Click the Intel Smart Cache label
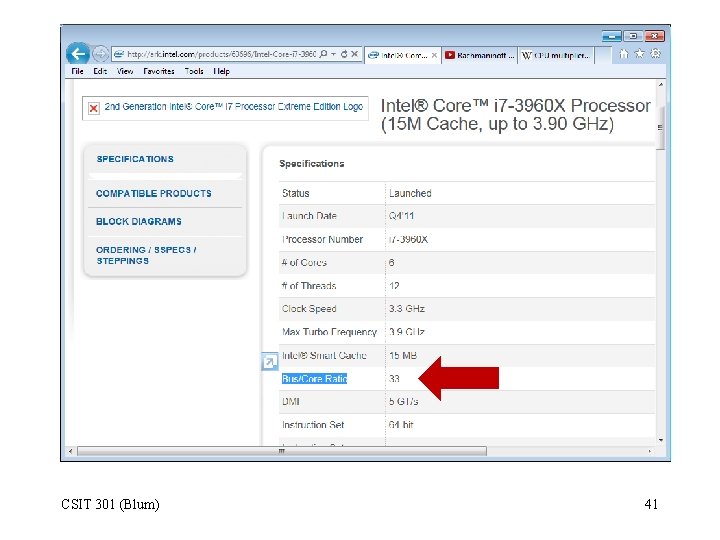720x540 pixels. point(324,355)
